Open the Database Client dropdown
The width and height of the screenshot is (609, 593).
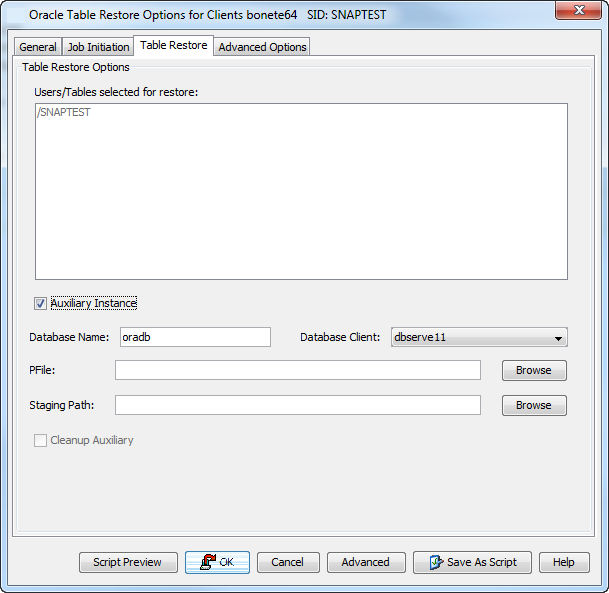478,337
